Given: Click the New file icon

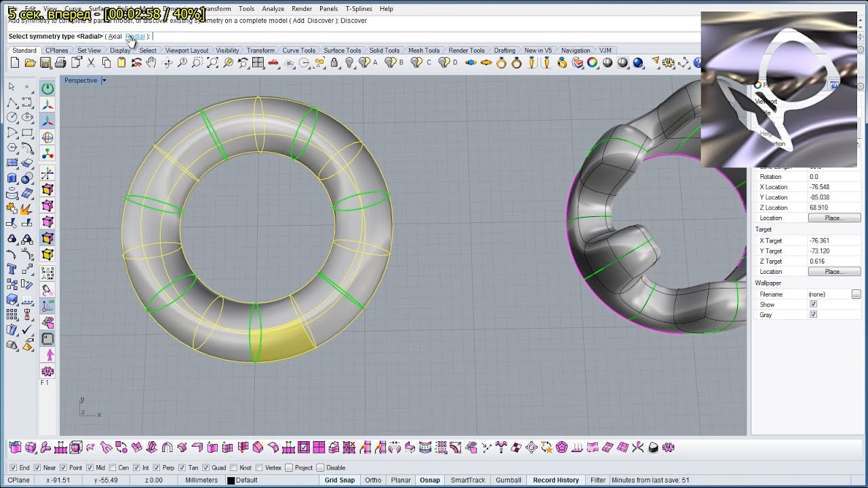Looking at the screenshot, I should pos(15,63).
